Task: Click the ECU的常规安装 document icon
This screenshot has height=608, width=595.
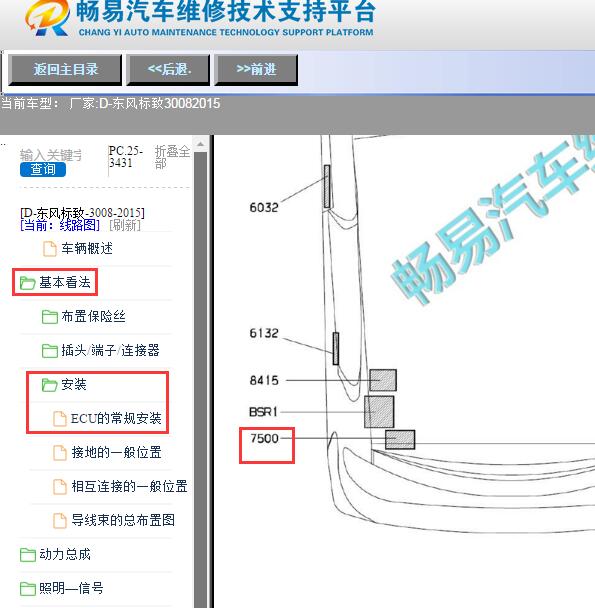Action: (x=60, y=419)
